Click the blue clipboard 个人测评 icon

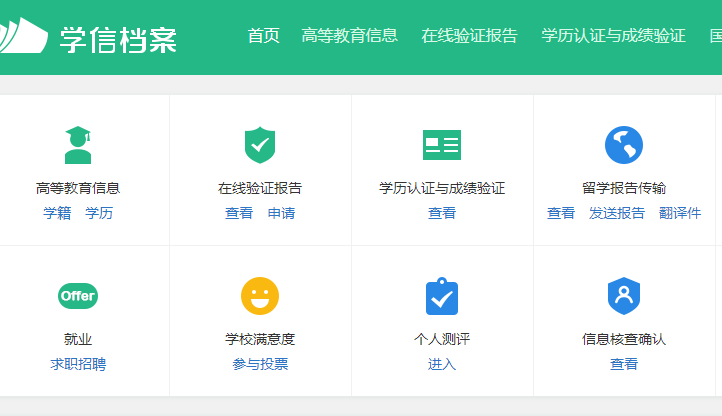tap(442, 296)
